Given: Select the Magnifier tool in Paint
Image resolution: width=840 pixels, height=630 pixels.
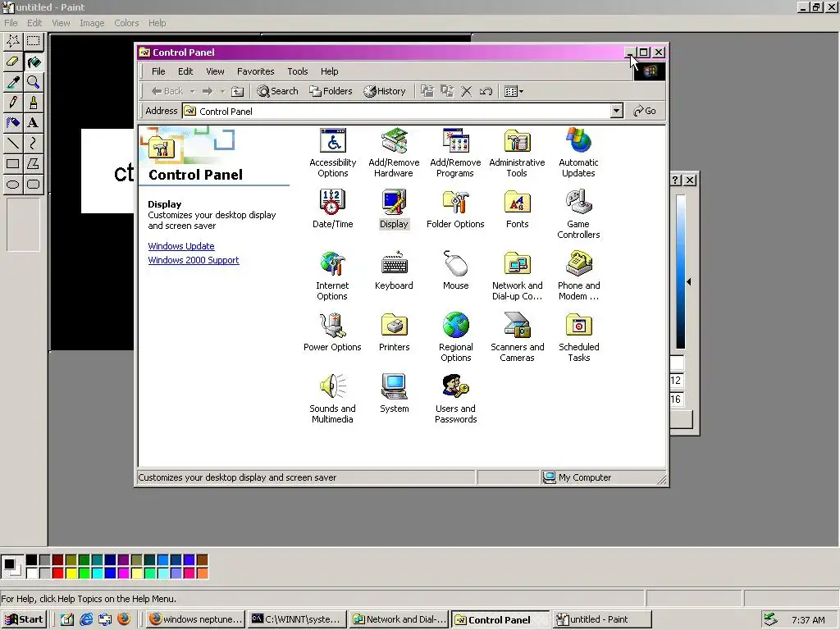Looking at the screenshot, I should (33, 82).
